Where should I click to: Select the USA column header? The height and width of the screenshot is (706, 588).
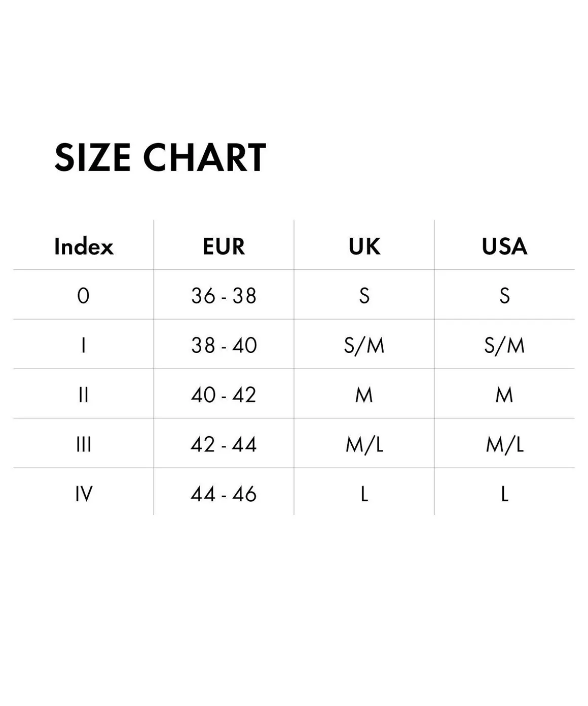click(x=504, y=246)
